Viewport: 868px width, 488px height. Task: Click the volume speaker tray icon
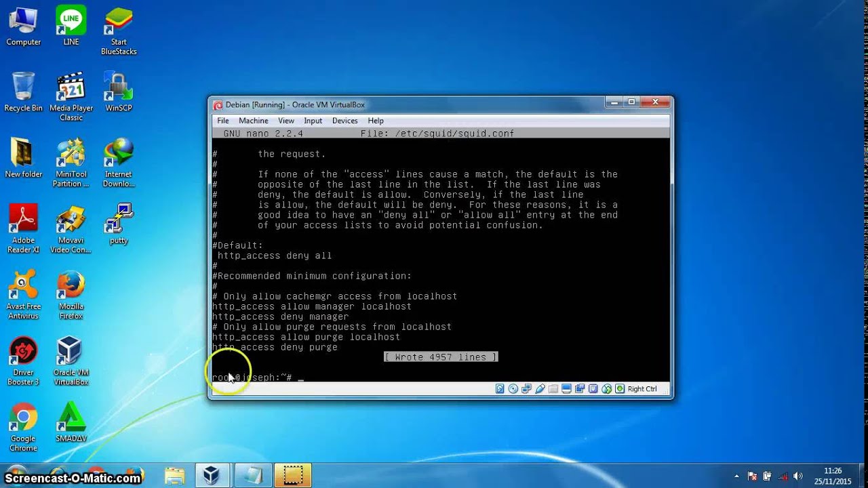point(798,476)
